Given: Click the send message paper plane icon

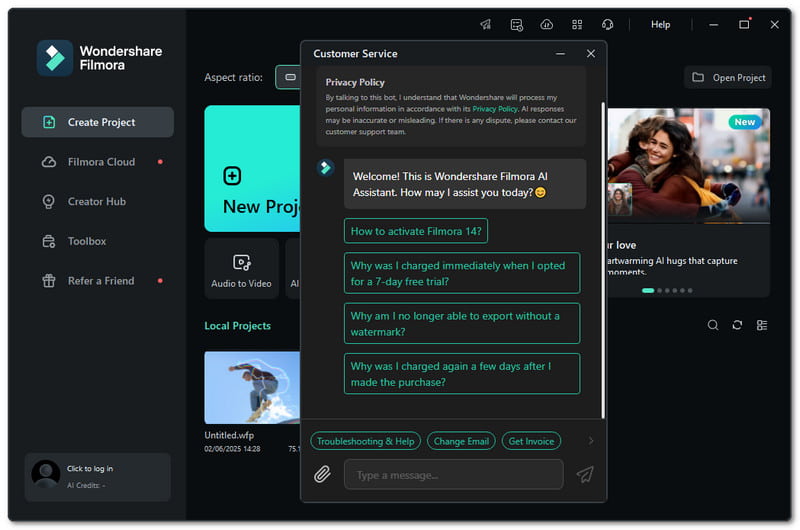Looking at the screenshot, I should (585, 474).
